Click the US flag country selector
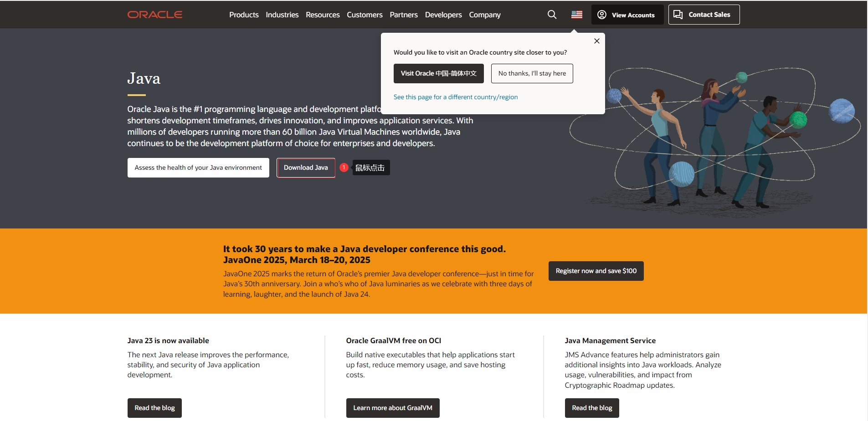Viewport: 868px width, 421px height. 576,15
